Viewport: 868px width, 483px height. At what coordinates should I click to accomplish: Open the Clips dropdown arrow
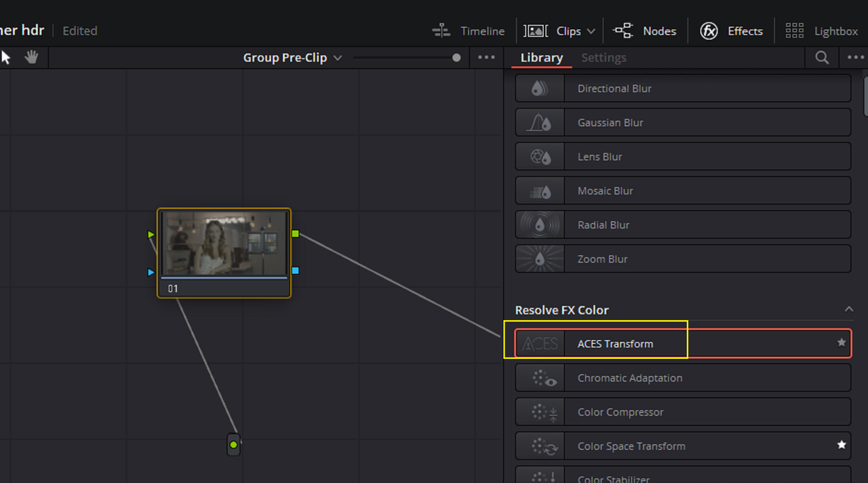click(x=591, y=31)
